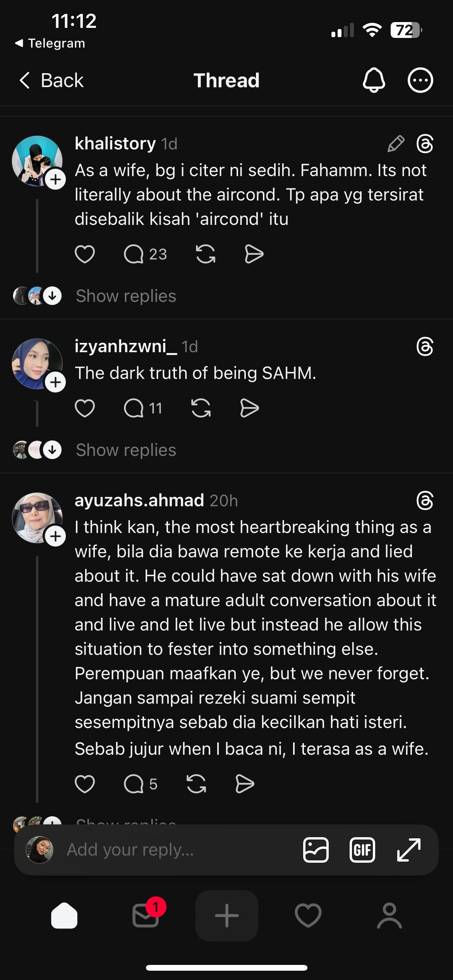Tap the edit pencil on khalistory's post

[396, 144]
